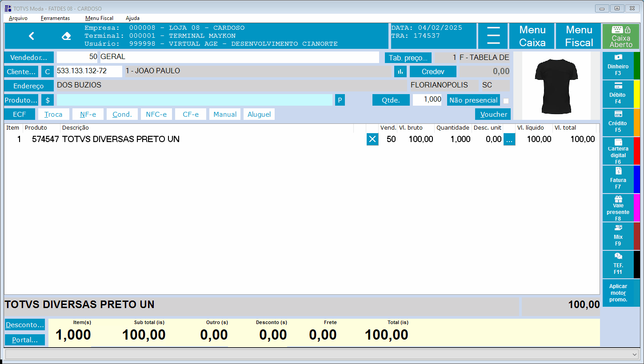644x364 pixels.
Task: Open the Portal... button
Action: tap(25, 340)
